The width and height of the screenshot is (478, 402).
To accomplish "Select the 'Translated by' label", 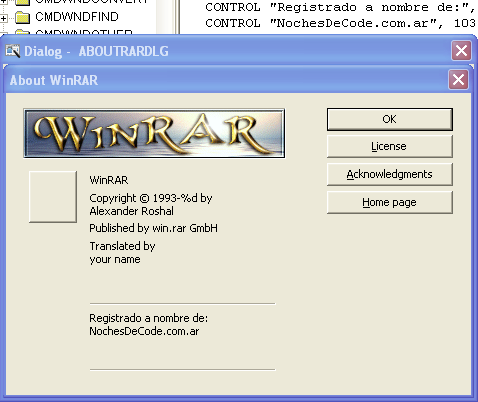I will 122,246.
